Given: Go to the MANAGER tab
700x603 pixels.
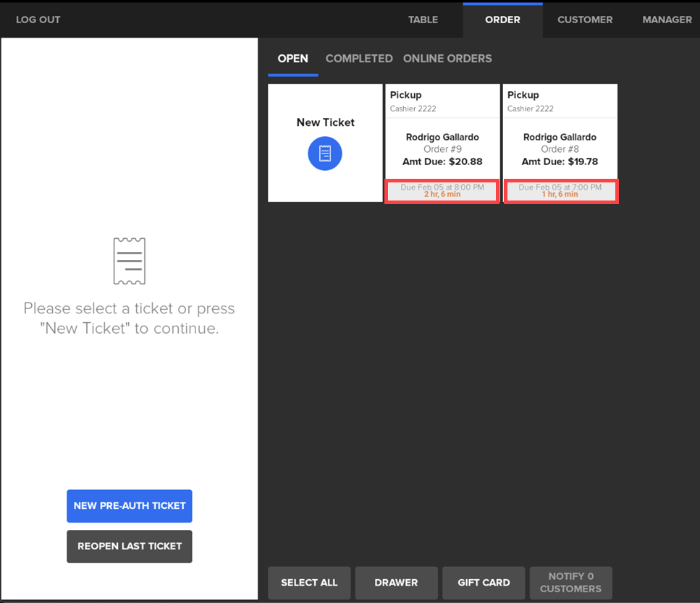Looking at the screenshot, I should (x=667, y=20).
